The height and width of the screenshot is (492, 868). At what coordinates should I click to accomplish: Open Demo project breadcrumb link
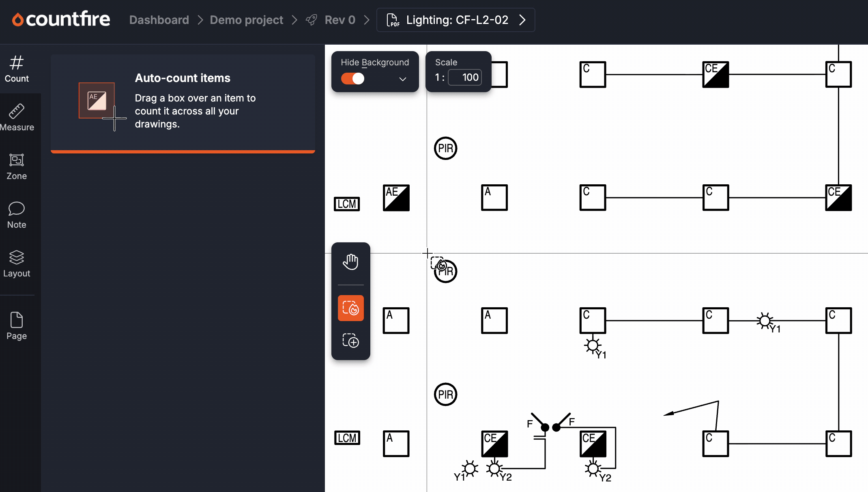246,20
